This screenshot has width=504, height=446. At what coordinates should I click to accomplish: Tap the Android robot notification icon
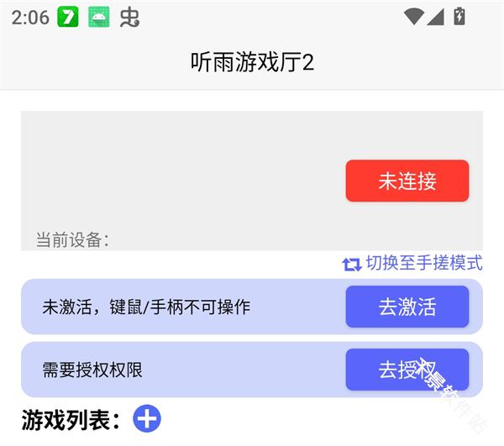(x=98, y=17)
